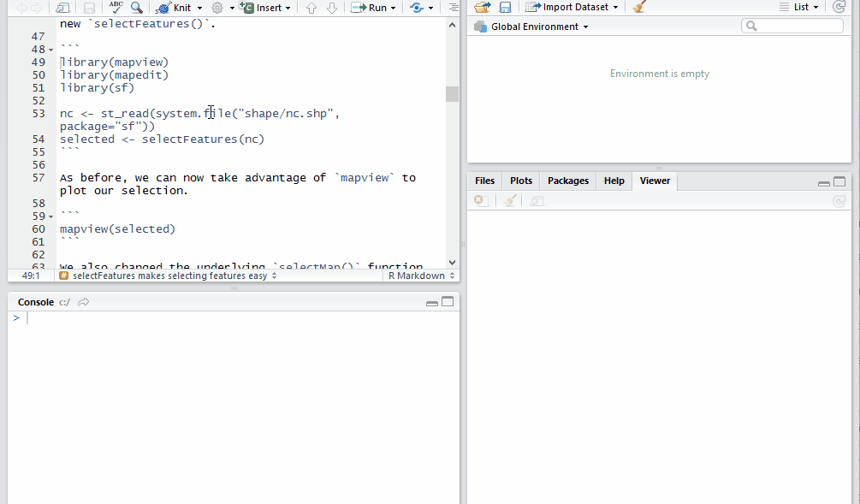The image size is (860, 504).
Task: Open the knit settings gear options
Action: click(219, 7)
